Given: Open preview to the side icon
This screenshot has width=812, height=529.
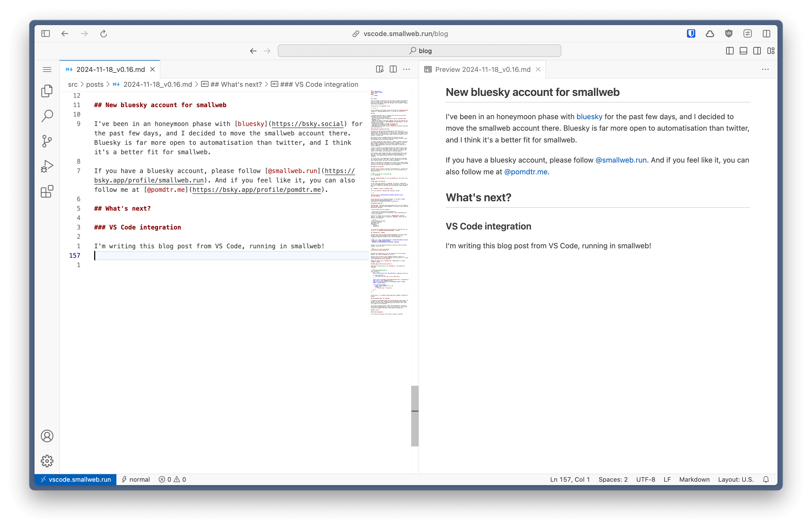Looking at the screenshot, I should pyautogui.click(x=380, y=70).
